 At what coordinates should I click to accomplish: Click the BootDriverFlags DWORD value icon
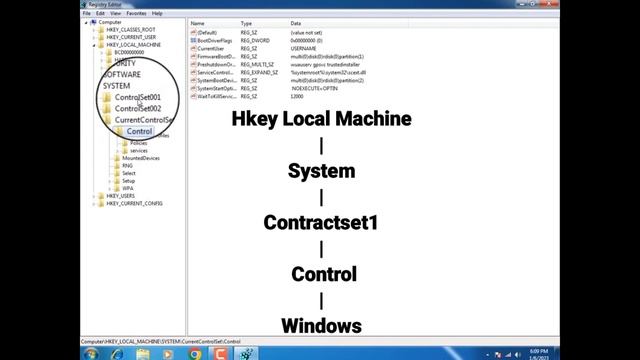click(x=193, y=40)
